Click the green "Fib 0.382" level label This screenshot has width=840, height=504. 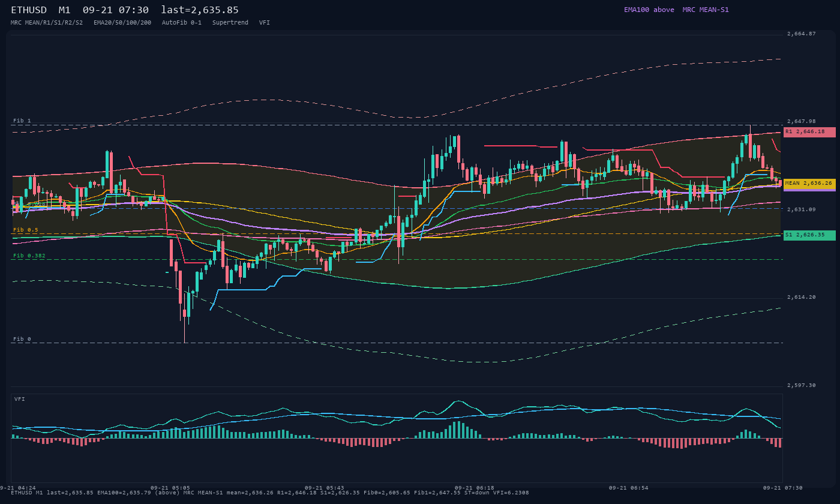point(29,256)
